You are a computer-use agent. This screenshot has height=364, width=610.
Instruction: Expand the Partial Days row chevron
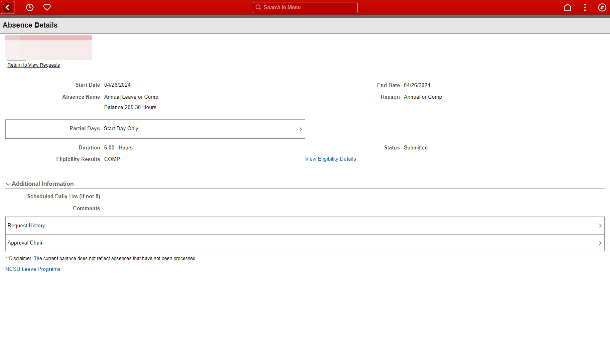[300, 129]
